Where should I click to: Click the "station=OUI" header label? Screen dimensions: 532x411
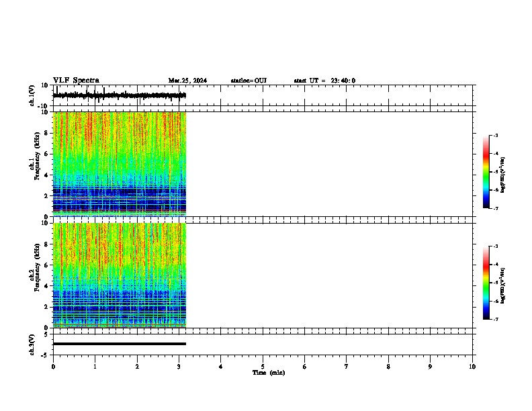coord(249,81)
